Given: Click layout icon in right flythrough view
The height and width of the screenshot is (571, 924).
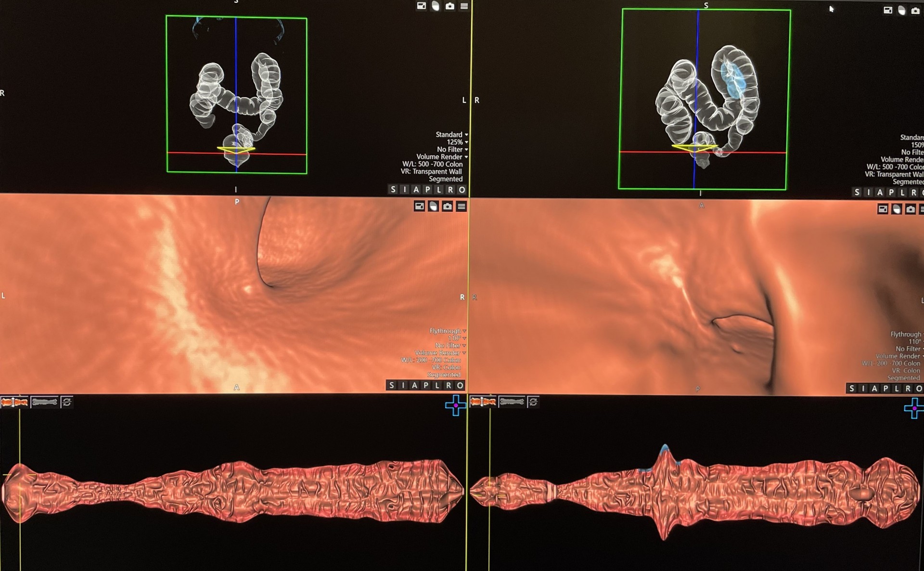Looking at the screenshot, I should tap(882, 209).
